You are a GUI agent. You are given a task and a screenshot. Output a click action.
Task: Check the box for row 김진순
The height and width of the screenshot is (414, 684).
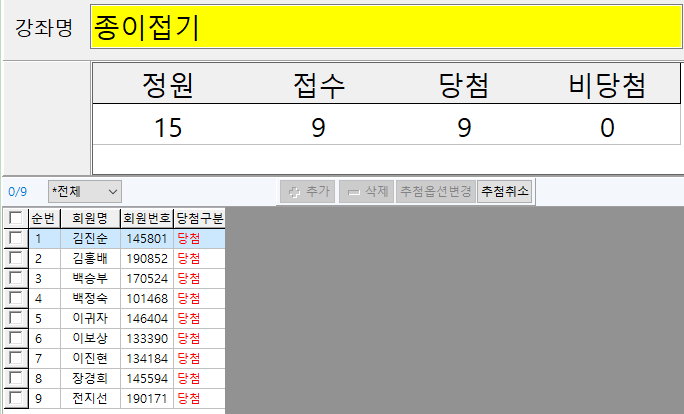click(x=16, y=238)
